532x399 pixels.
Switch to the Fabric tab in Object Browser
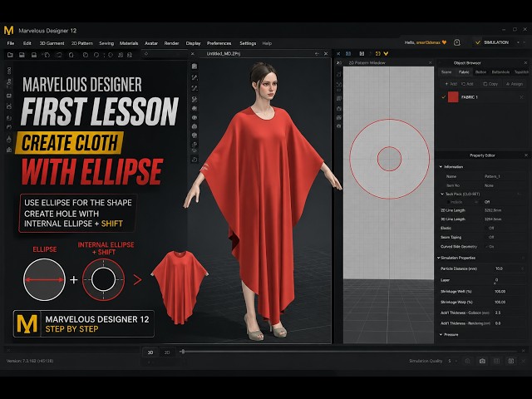[x=464, y=72]
